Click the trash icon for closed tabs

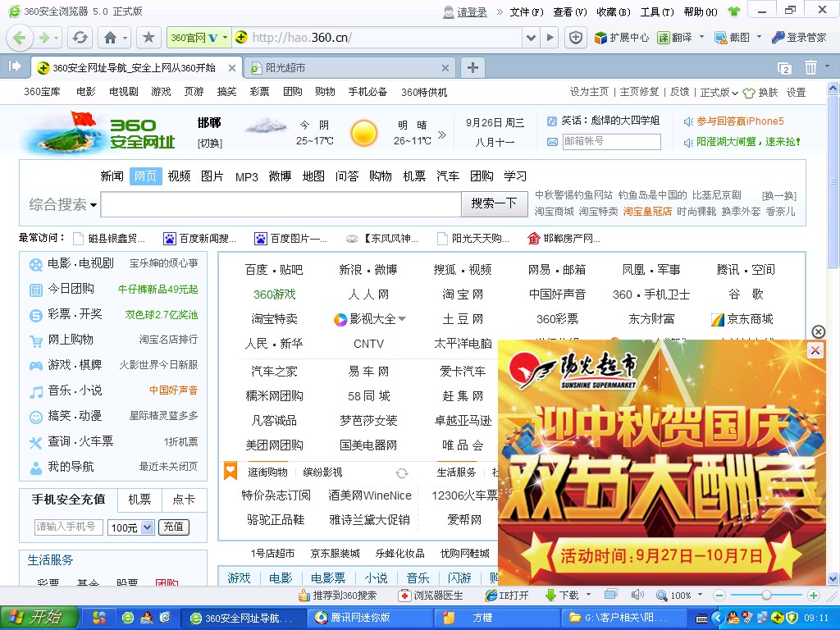(x=810, y=67)
